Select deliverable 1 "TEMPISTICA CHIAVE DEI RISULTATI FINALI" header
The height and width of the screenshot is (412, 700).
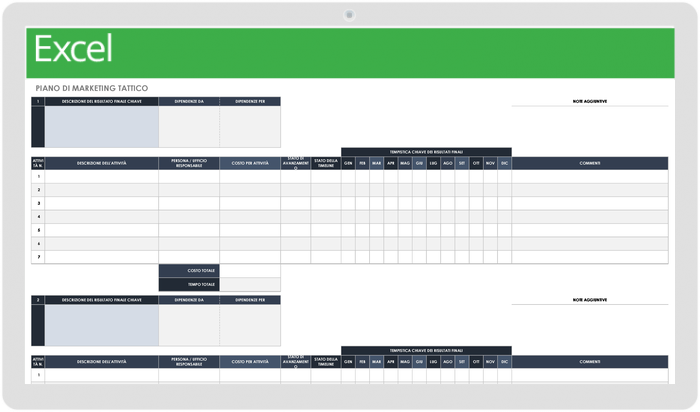coord(426,152)
